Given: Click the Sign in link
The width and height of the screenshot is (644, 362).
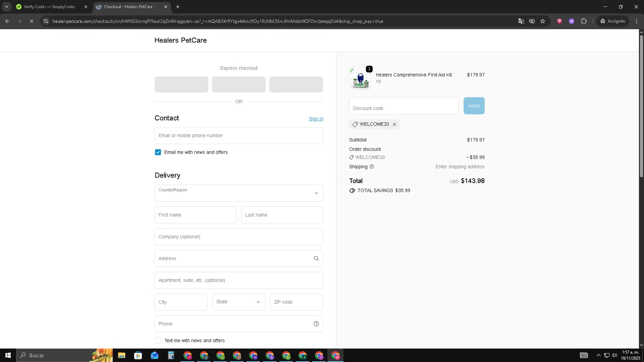Looking at the screenshot, I should click(316, 119).
